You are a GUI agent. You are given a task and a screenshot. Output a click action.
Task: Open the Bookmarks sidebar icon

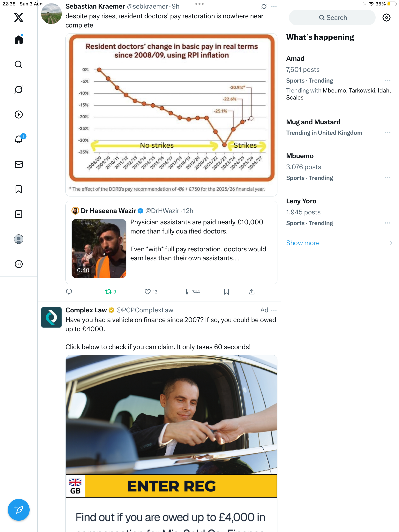pyautogui.click(x=19, y=189)
